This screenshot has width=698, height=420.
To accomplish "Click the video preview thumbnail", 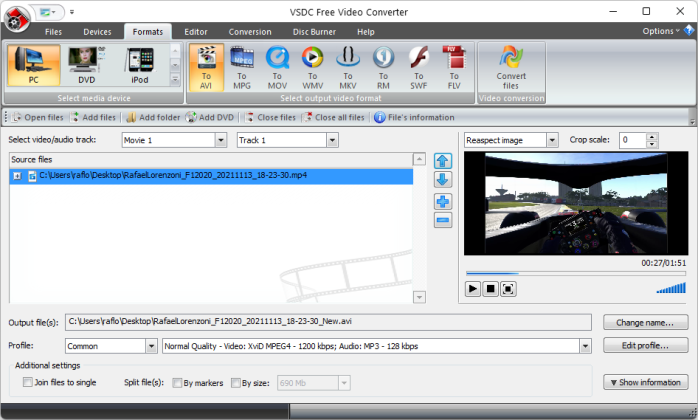I will pyautogui.click(x=576, y=203).
